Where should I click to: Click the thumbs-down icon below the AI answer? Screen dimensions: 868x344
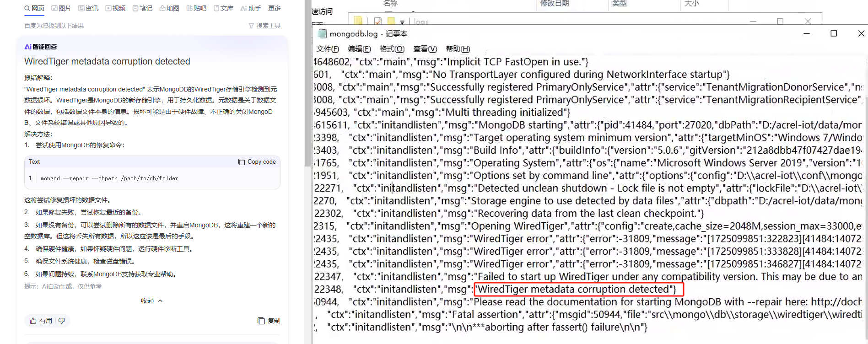click(62, 321)
